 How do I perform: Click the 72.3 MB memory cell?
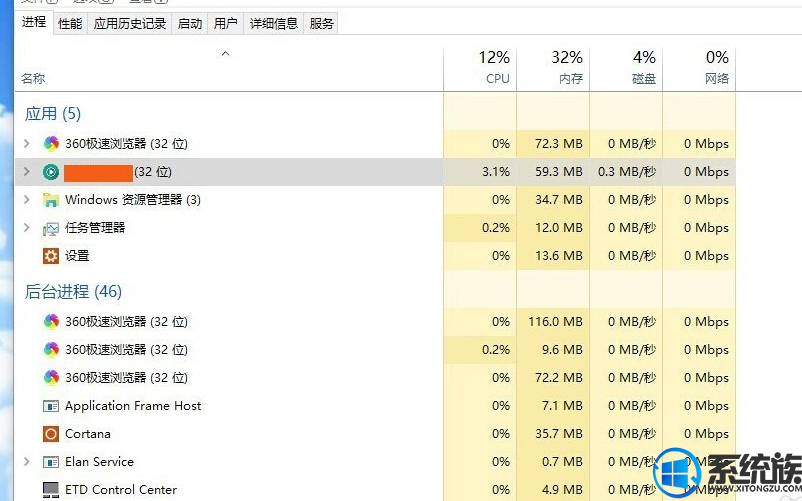(x=553, y=144)
